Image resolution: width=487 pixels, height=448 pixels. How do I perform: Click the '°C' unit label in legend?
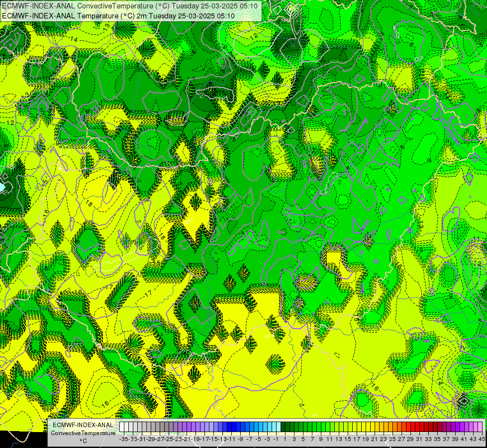(x=83, y=441)
